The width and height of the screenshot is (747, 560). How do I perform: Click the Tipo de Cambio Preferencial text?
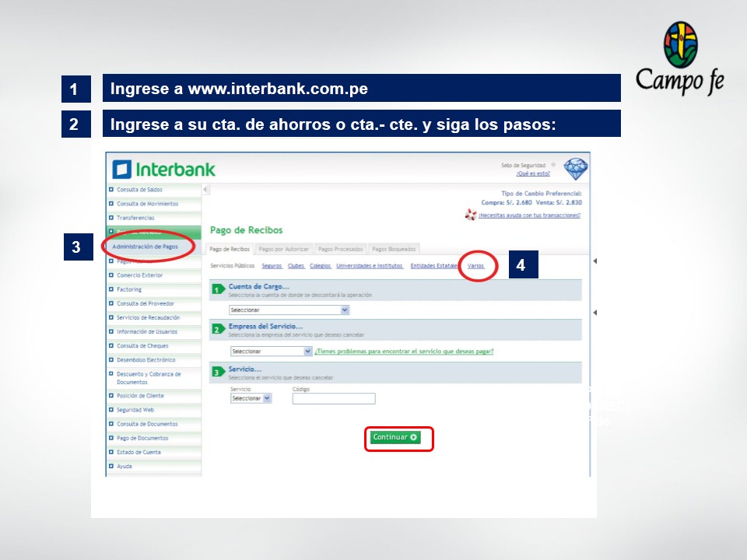pyautogui.click(x=542, y=194)
